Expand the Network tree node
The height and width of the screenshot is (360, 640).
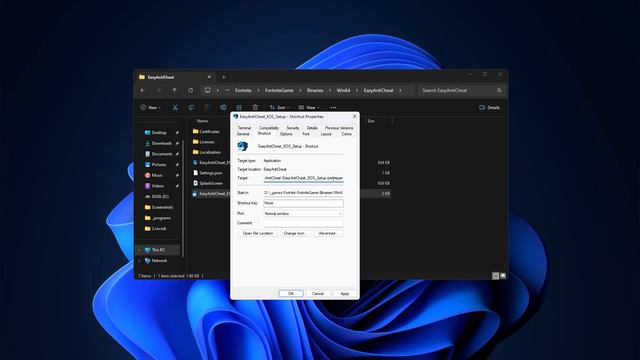point(139,260)
